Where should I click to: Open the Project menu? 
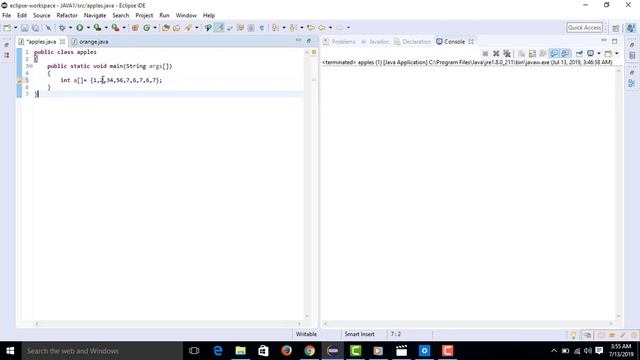(144, 15)
